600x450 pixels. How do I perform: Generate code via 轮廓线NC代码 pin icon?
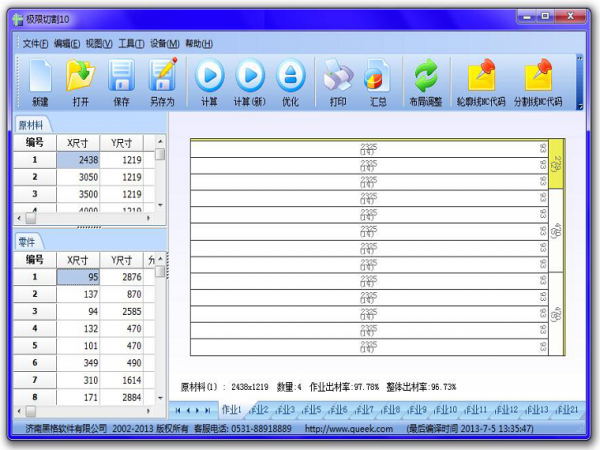pyautogui.click(x=482, y=78)
